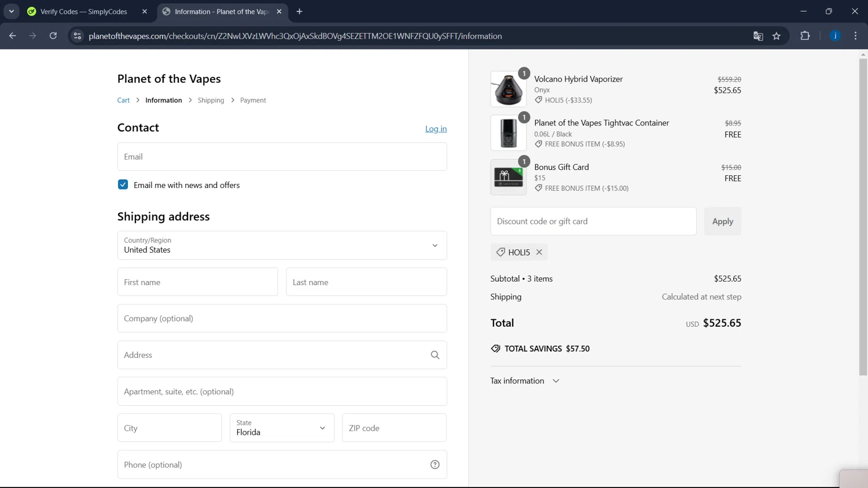The image size is (868, 488).
Task: Click the Company (optional) field
Action: 282,319
